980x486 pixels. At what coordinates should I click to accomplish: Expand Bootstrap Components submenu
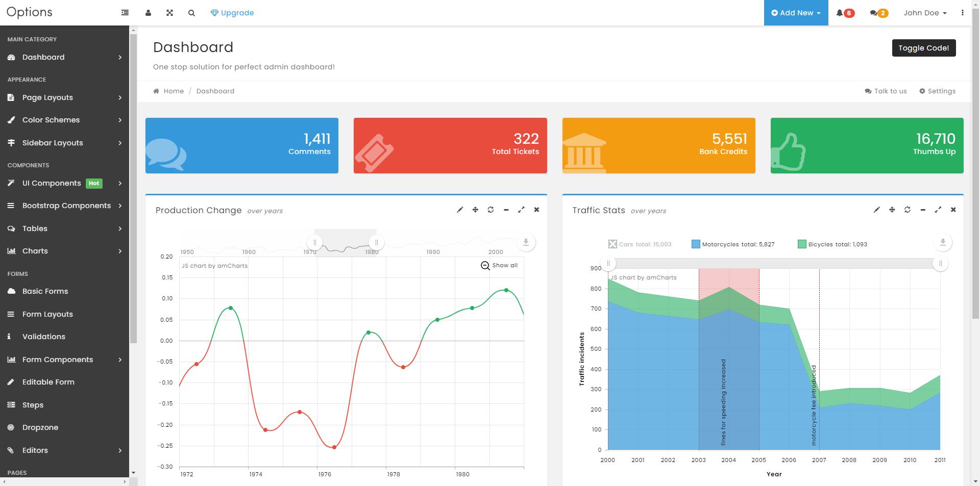click(64, 206)
